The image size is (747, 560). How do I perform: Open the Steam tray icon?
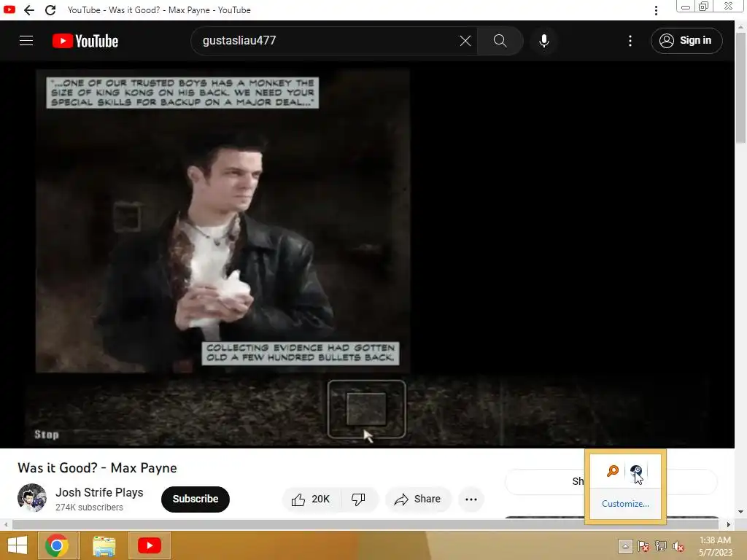pyautogui.click(x=636, y=472)
